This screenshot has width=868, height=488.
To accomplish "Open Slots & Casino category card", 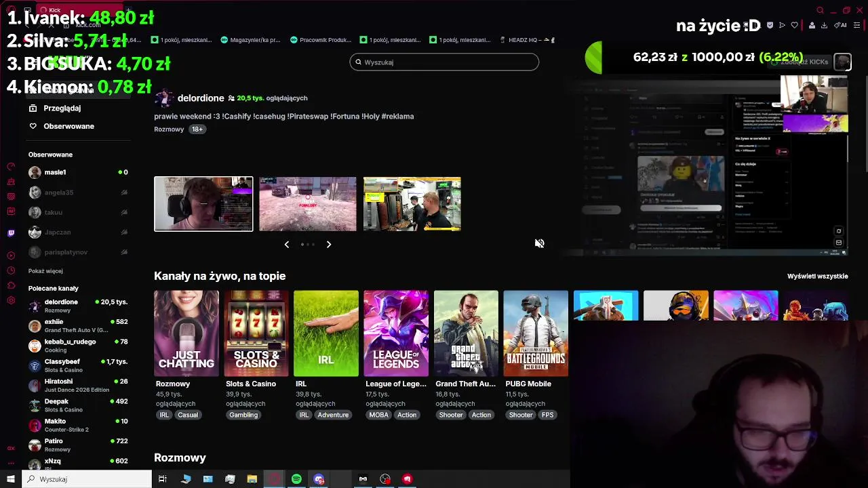I will pos(256,333).
